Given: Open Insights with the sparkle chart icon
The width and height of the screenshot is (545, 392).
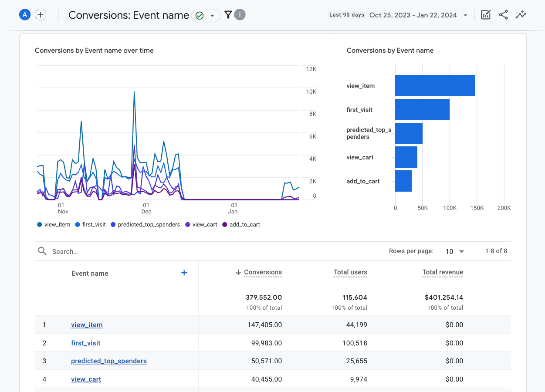Looking at the screenshot, I should [x=521, y=14].
